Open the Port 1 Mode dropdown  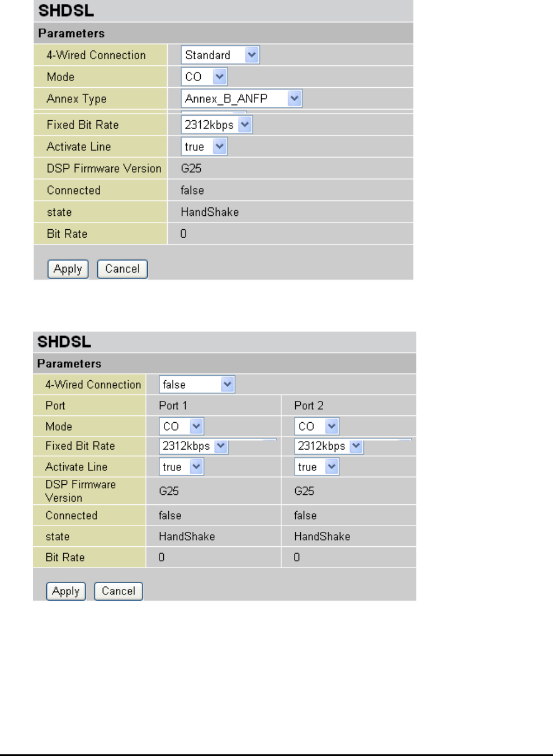point(182,426)
